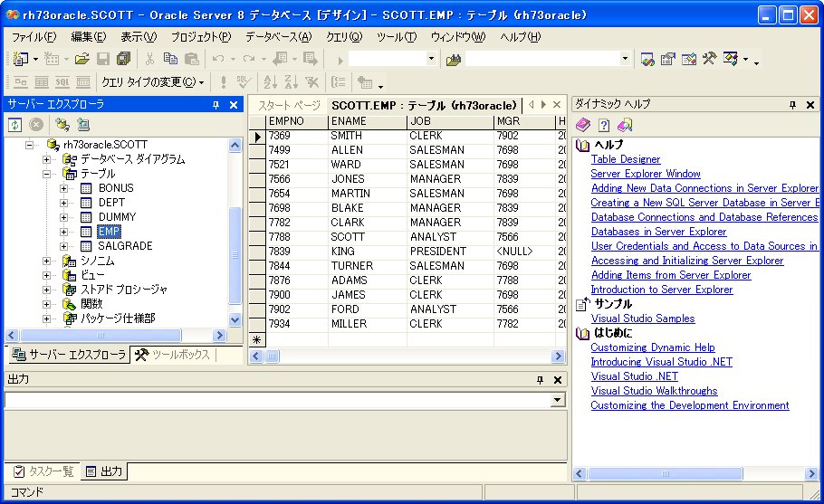Expand the データベース ダイアグラム node

point(47,159)
